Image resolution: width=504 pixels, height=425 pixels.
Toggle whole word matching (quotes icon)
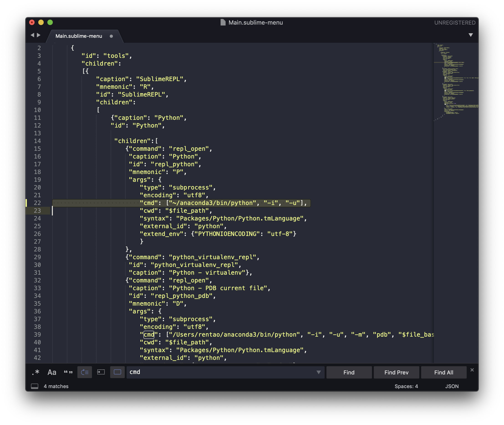[68, 372]
